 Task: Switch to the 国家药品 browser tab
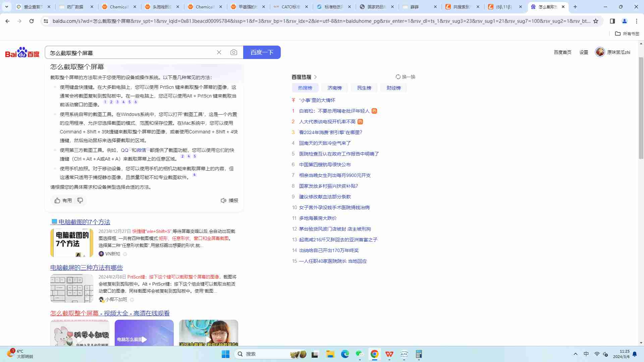tap(377, 7)
